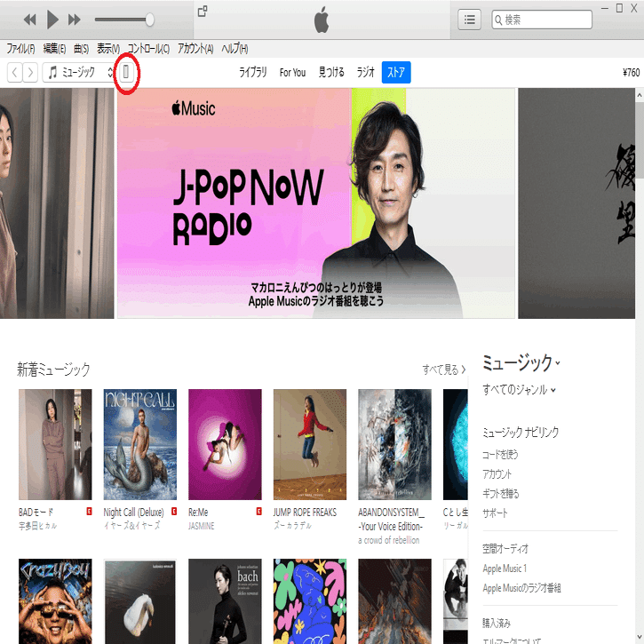This screenshot has height=644, width=644.
Task: Open the ABANDONSYSTEM_ album cover
Action: pos(394,444)
